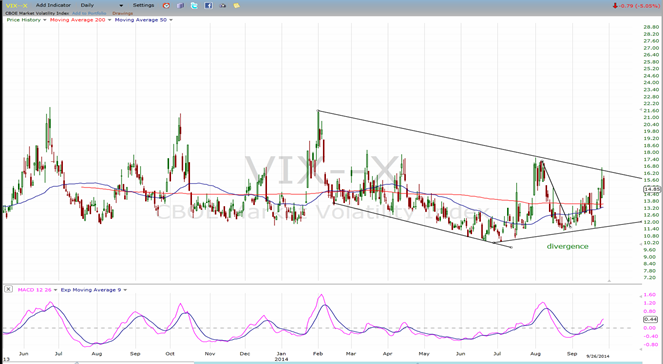The height and width of the screenshot is (364, 663).
Task: Click the VIX--X ticker symbol
Action: [x=16, y=5]
